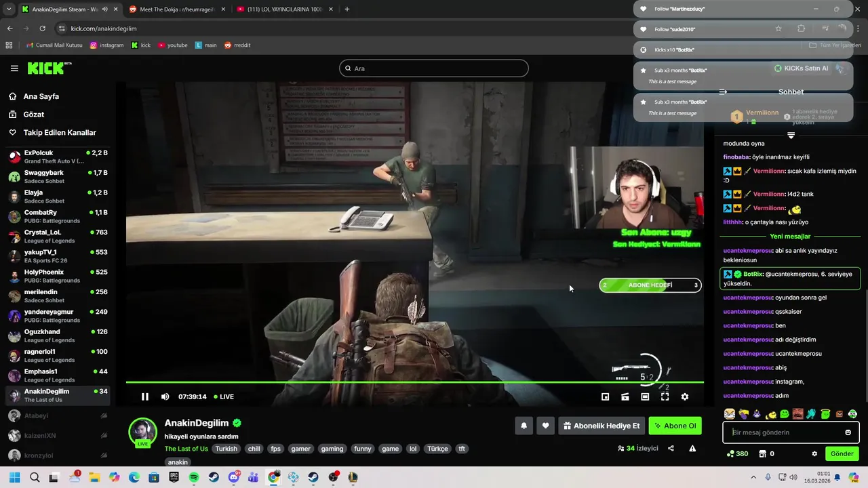Open the emoji picker in message box

click(848, 432)
